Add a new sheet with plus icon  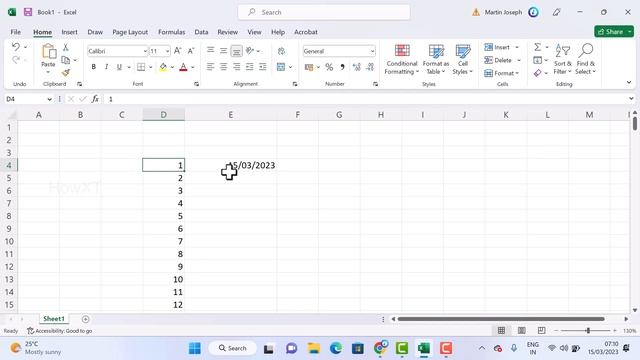85,319
